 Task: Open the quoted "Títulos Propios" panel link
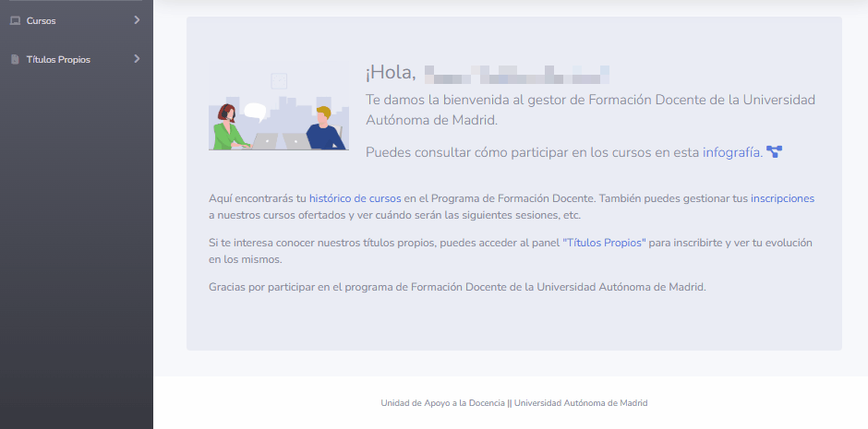(x=604, y=243)
